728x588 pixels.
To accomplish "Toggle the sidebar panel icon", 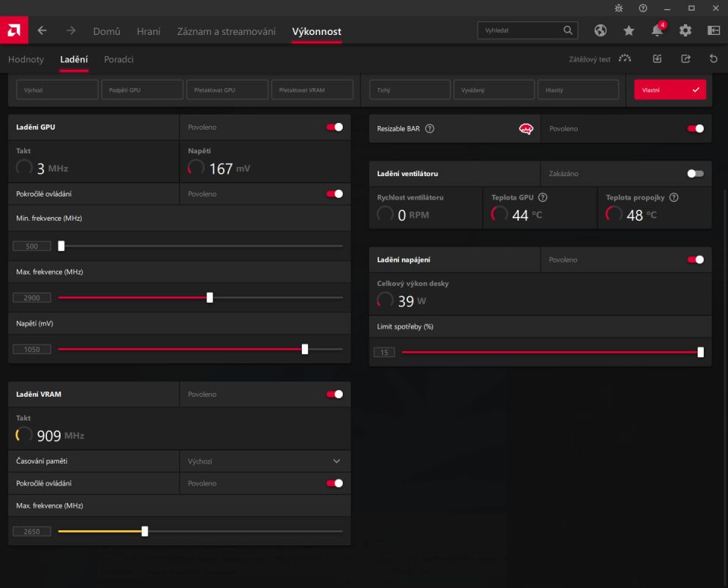I will click(714, 30).
